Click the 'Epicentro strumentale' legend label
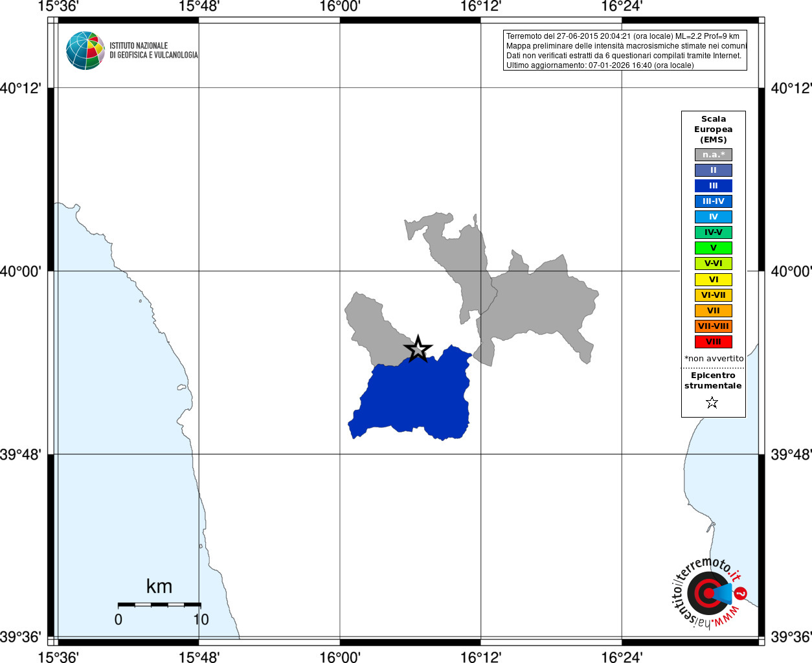 [x=713, y=381]
